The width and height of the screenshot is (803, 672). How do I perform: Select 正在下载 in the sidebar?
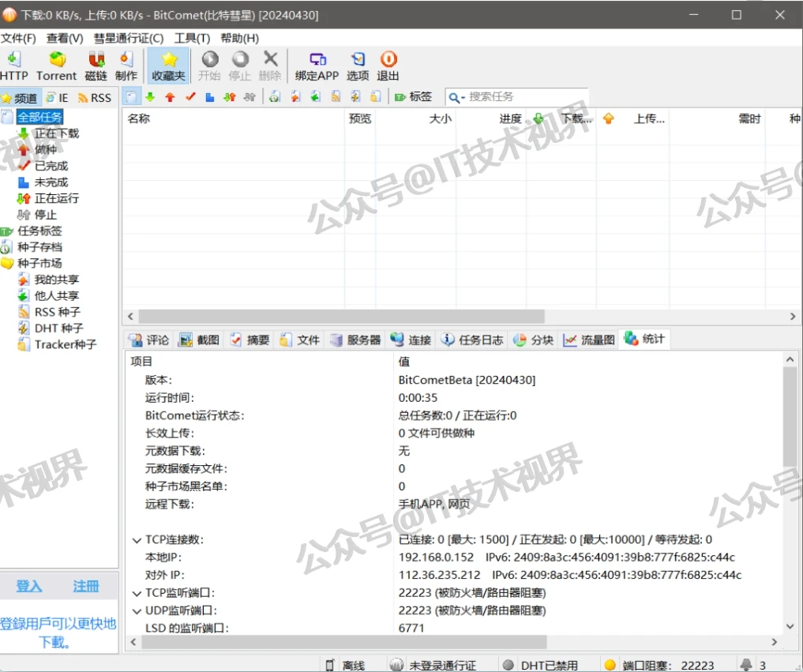coord(56,133)
